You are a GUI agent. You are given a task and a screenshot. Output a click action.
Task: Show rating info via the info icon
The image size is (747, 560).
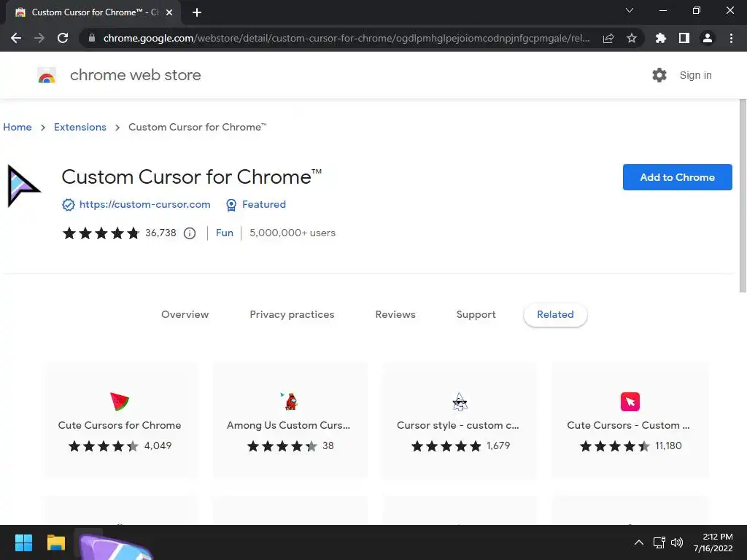tap(190, 233)
